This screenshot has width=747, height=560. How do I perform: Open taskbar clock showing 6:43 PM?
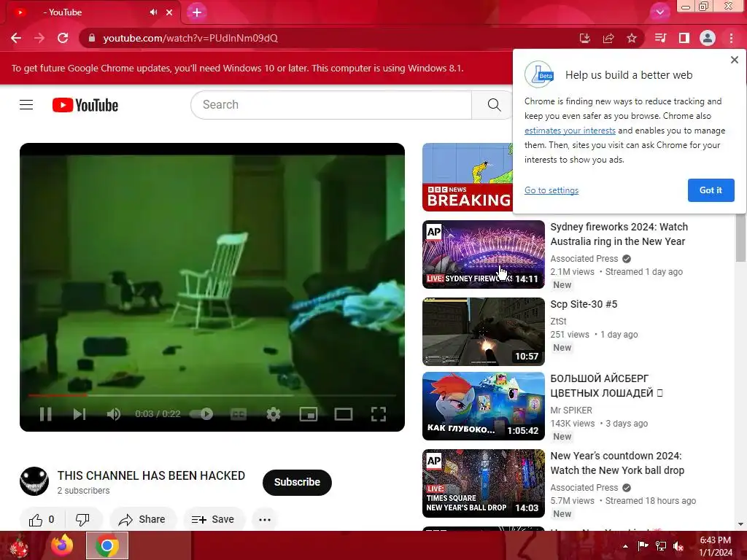715,546
